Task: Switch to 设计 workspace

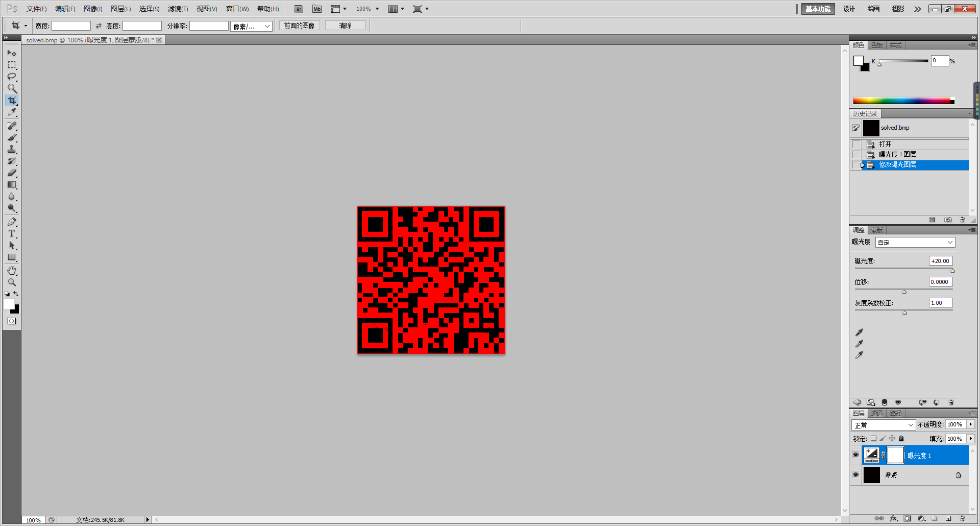Action: click(849, 9)
